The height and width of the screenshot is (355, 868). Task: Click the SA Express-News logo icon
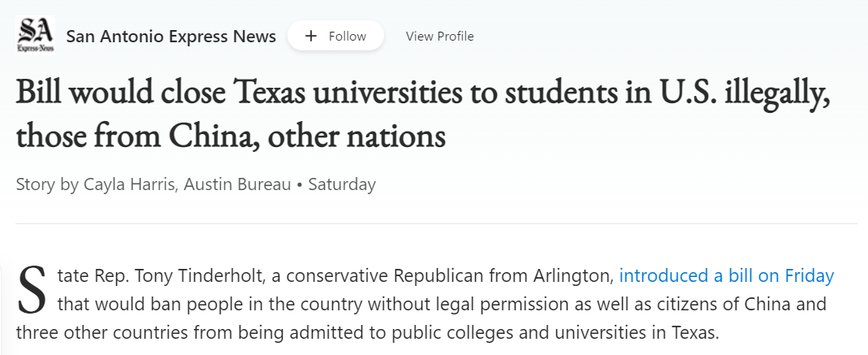tap(36, 36)
